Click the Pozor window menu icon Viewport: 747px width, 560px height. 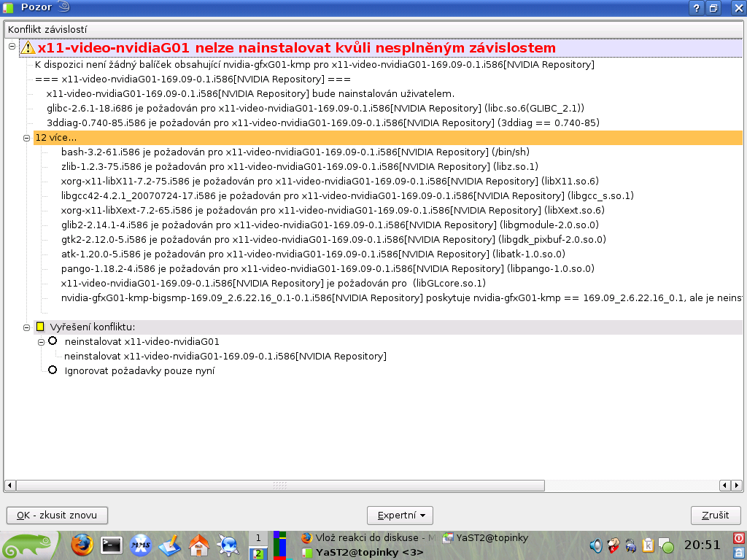(8, 7)
